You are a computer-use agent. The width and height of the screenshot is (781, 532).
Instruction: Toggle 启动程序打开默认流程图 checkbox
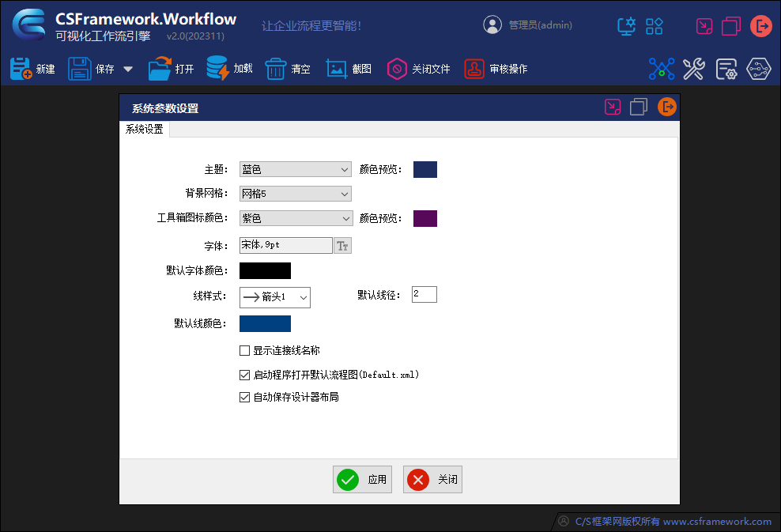pyautogui.click(x=244, y=375)
